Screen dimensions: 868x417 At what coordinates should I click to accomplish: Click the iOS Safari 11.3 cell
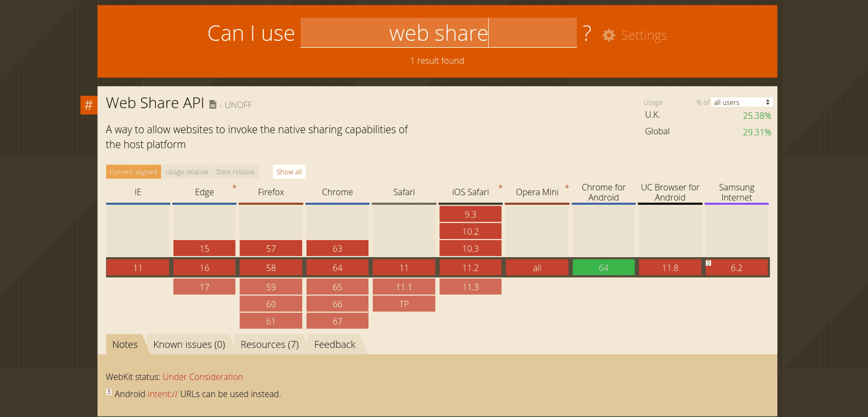(x=470, y=287)
